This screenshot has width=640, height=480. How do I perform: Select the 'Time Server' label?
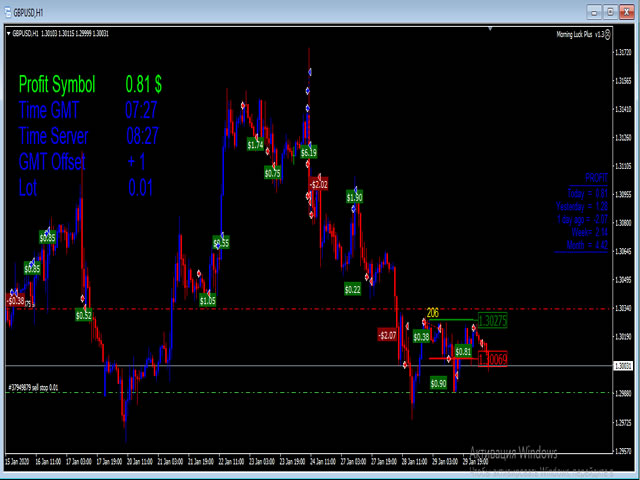[53, 136]
